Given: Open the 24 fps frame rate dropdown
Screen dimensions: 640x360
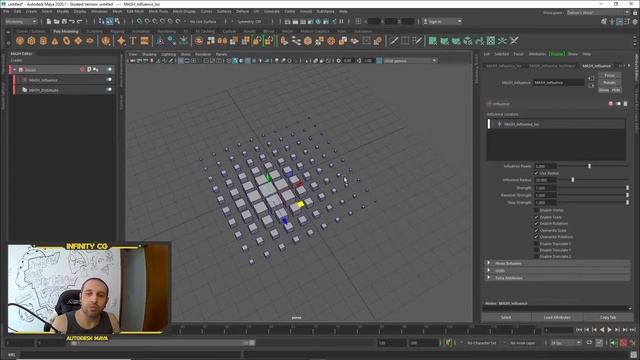Looking at the screenshot, I should [565, 343].
